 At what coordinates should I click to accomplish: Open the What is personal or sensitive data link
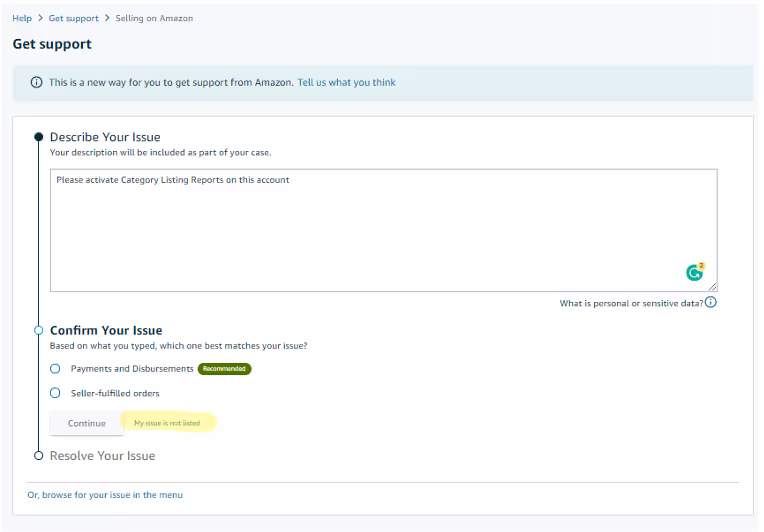[x=631, y=303]
